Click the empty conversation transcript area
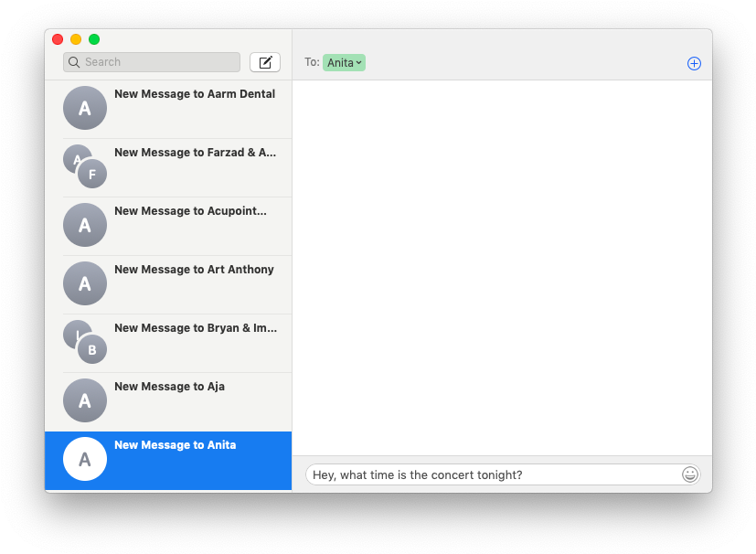This screenshot has height=554, width=756. coord(501,265)
